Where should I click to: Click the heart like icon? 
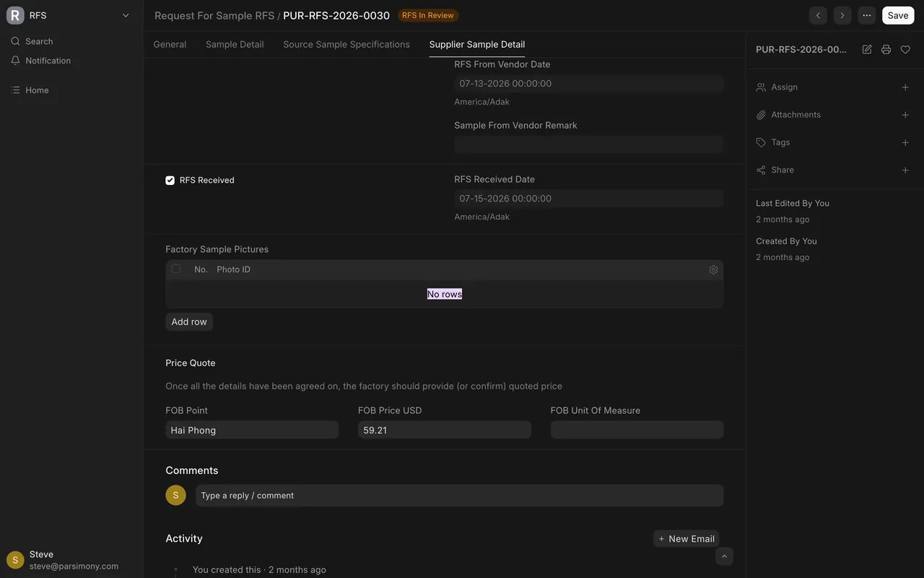(905, 50)
